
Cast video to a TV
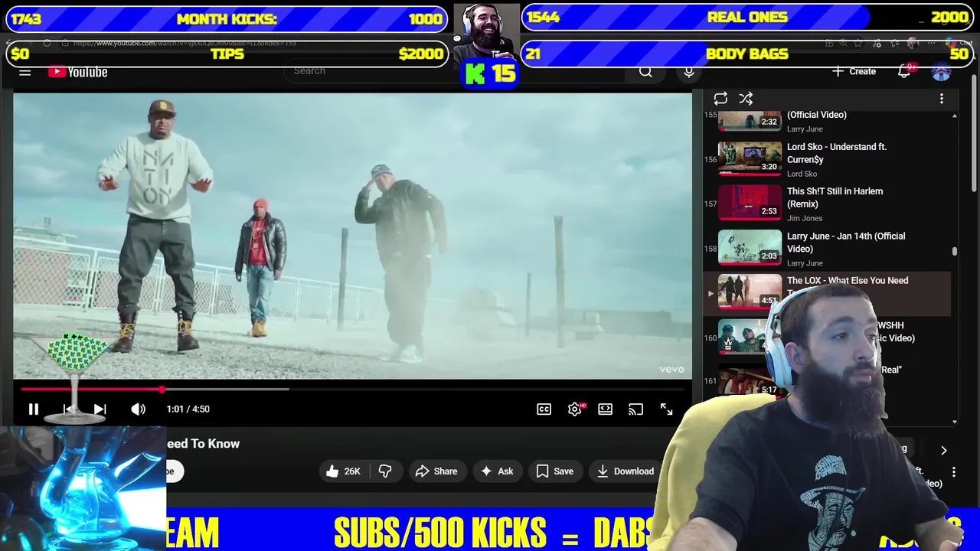[x=635, y=409]
